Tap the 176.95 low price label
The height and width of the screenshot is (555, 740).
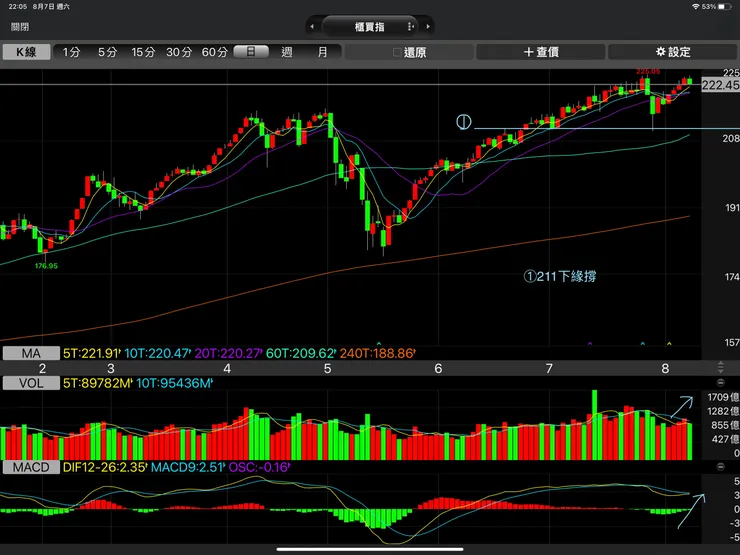coord(46,266)
